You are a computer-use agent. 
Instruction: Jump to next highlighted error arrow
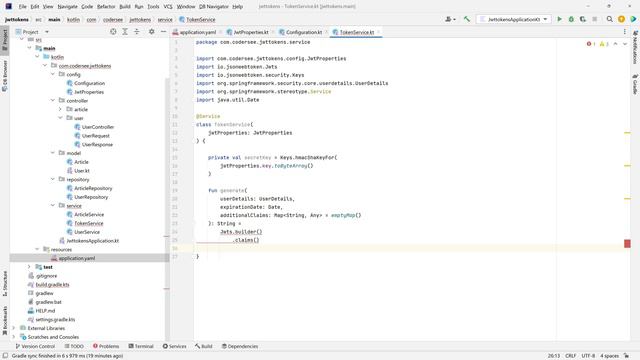[x=624, y=44]
